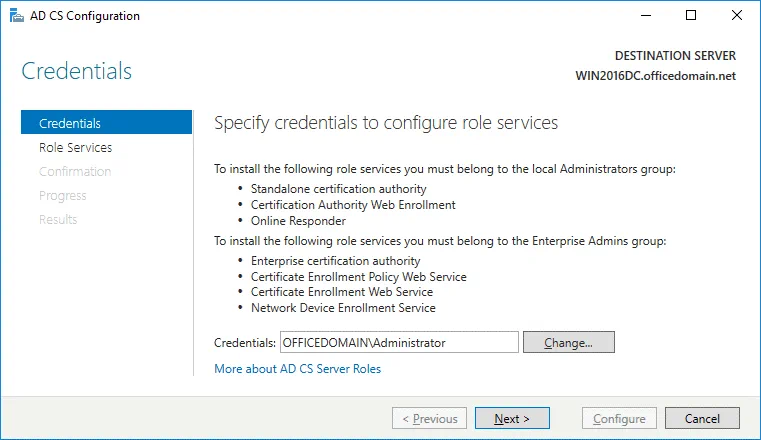Close the AD CS Configuration wizard

[737, 16]
